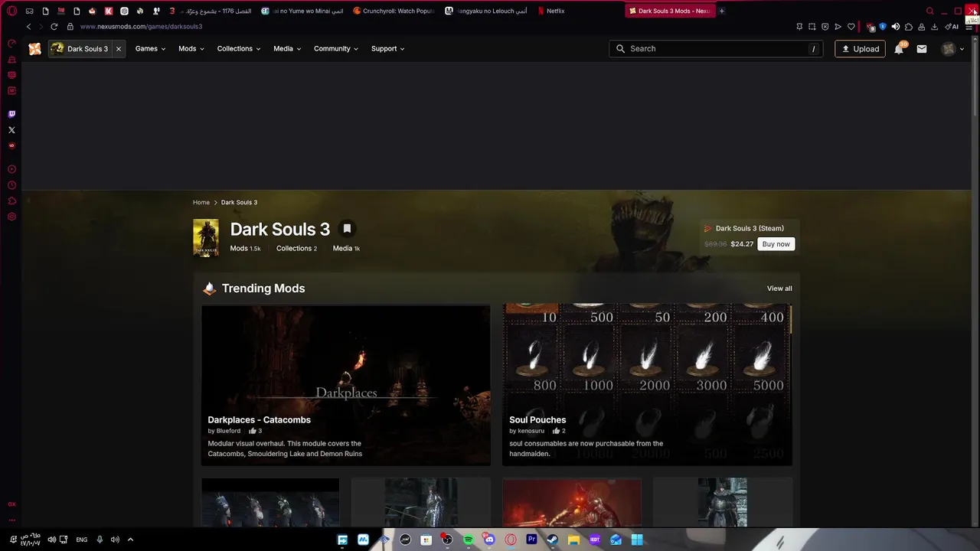980x551 pixels.
Task: Click the downloads arrow toolbar icon
Action: click(934, 27)
